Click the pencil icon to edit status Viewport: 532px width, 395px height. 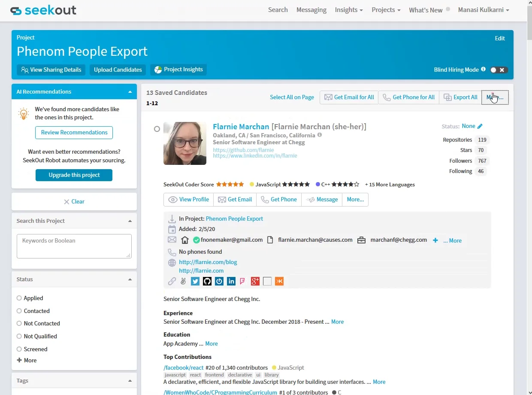pos(480,126)
